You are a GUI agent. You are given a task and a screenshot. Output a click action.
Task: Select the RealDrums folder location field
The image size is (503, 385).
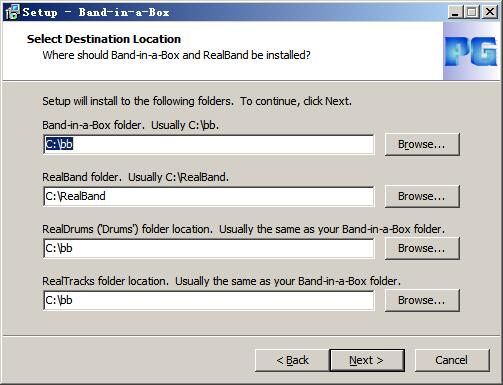209,249
